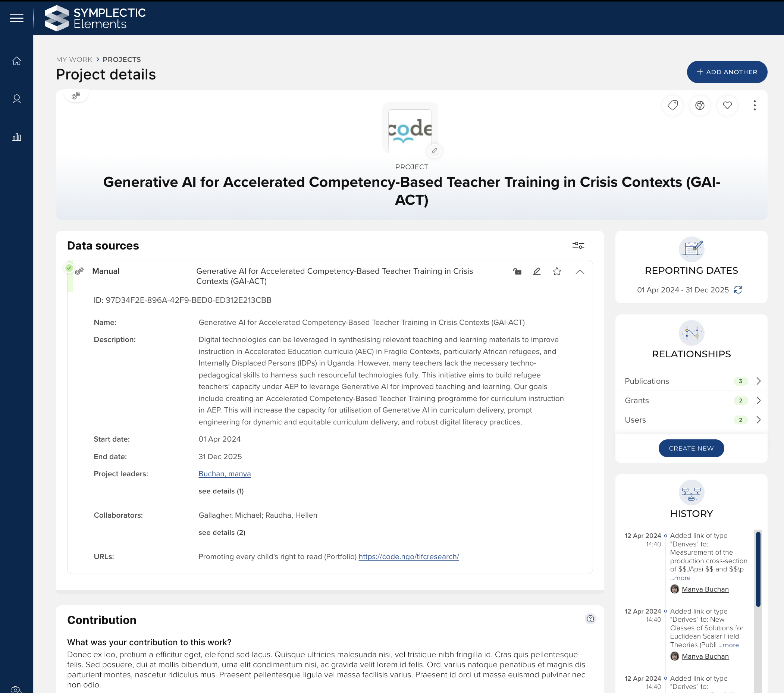Edit the Manual record with the pencil icon
Image resolution: width=784 pixels, height=693 pixels.
(x=537, y=272)
